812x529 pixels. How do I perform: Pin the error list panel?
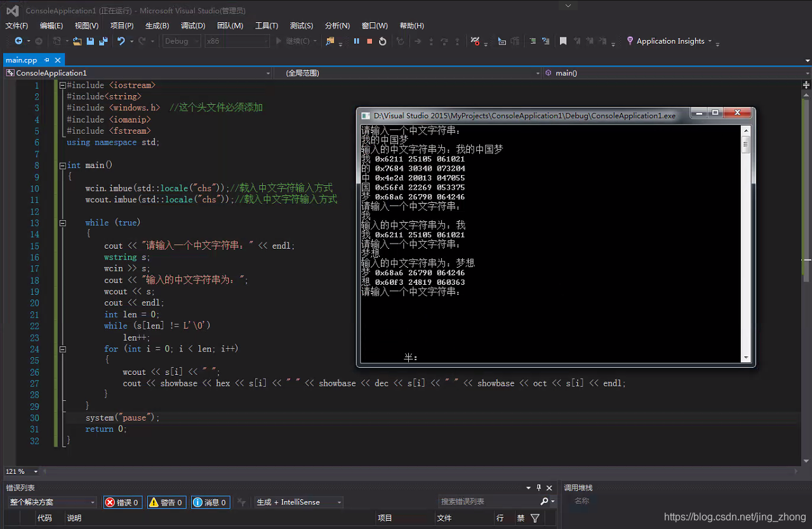point(539,488)
